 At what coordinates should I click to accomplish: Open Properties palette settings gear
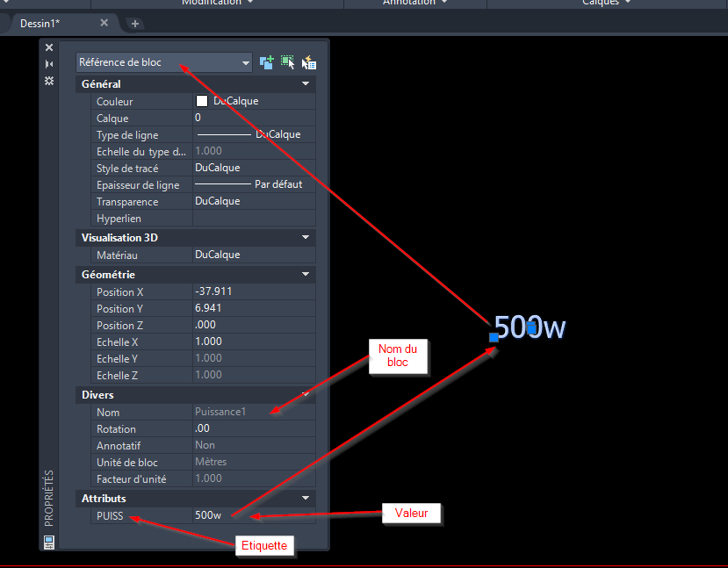49,81
